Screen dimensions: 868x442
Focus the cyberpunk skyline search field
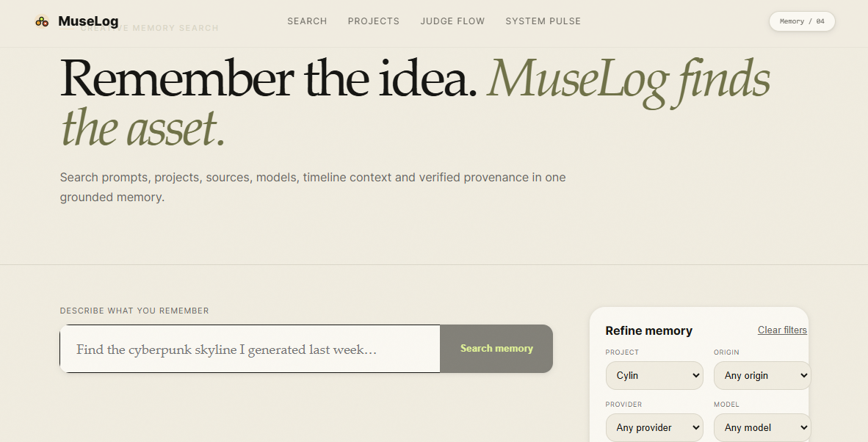click(x=250, y=349)
